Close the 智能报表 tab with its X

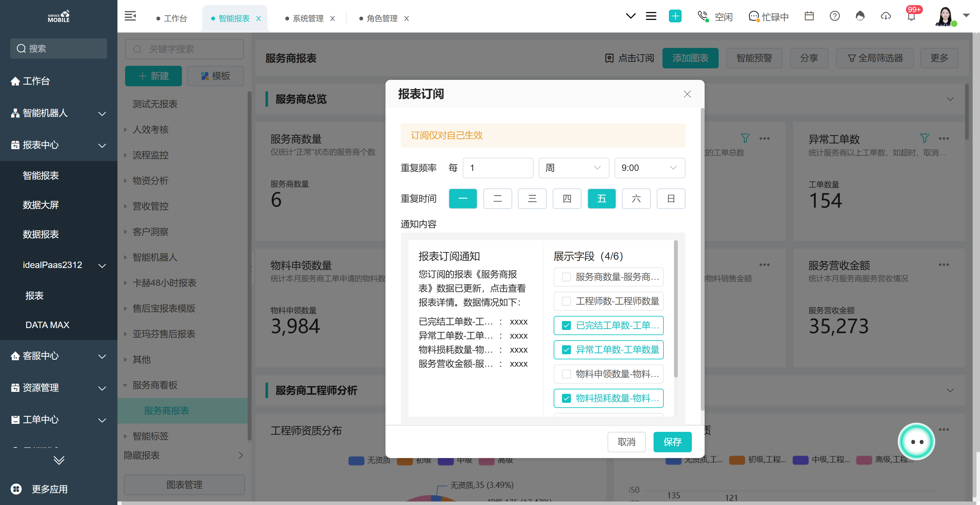pyautogui.click(x=259, y=18)
